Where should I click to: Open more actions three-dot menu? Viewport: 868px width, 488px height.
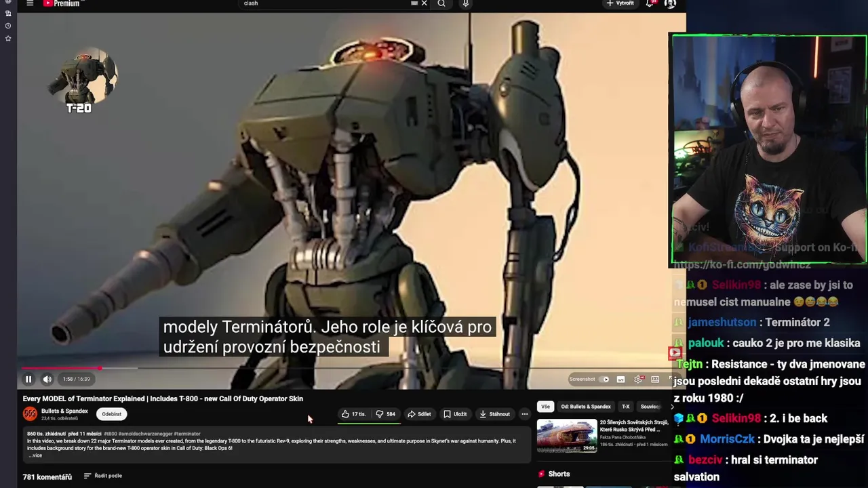click(x=524, y=414)
